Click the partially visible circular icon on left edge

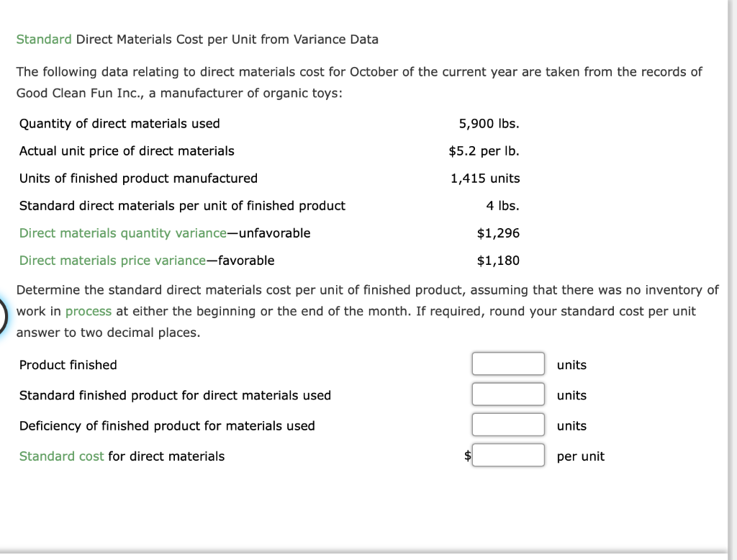[3, 313]
